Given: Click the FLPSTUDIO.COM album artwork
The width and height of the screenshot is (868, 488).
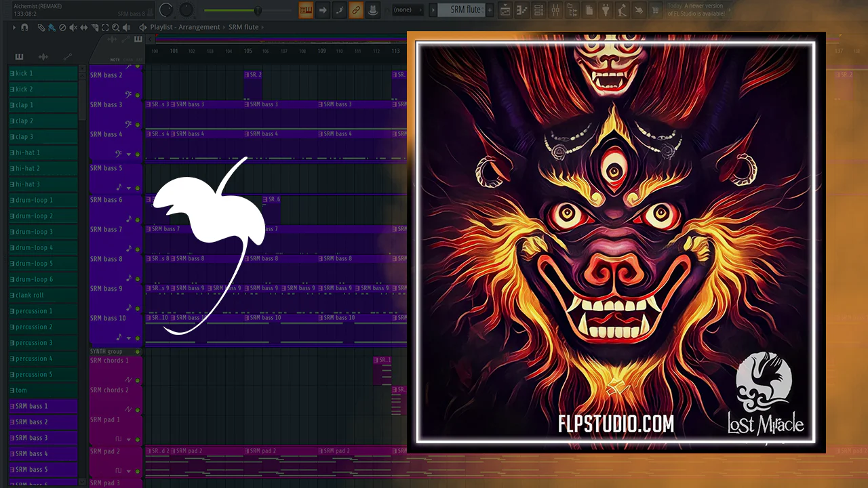Looking at the screenshot, I should (616, 243).
